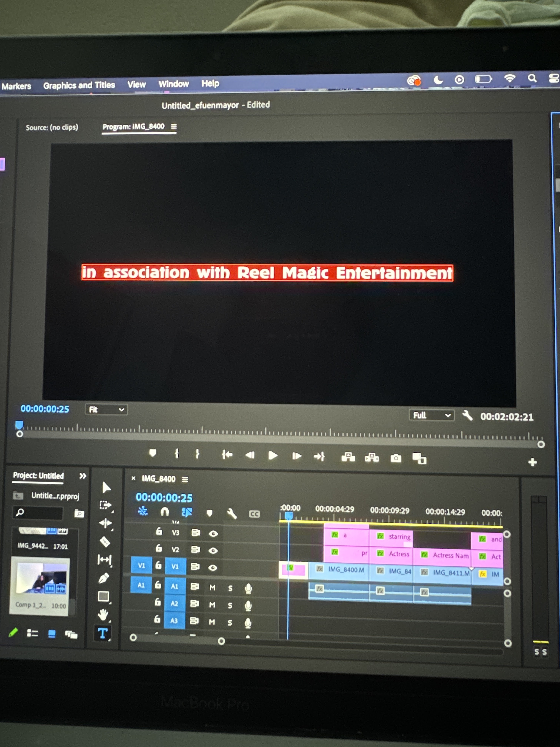Open the Full playback resolution dropdown
This screenshot has height=747, width=560.
point(431,415)
